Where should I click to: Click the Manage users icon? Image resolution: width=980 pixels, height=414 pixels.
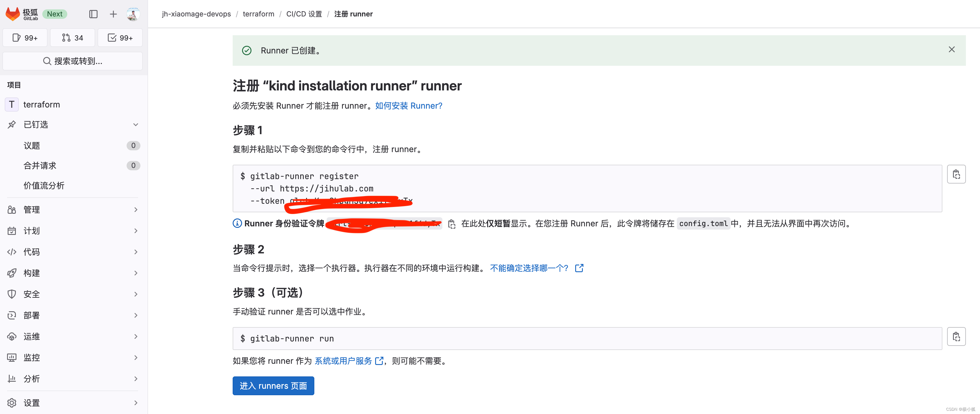pyautogui.click(x=12, y=209)
